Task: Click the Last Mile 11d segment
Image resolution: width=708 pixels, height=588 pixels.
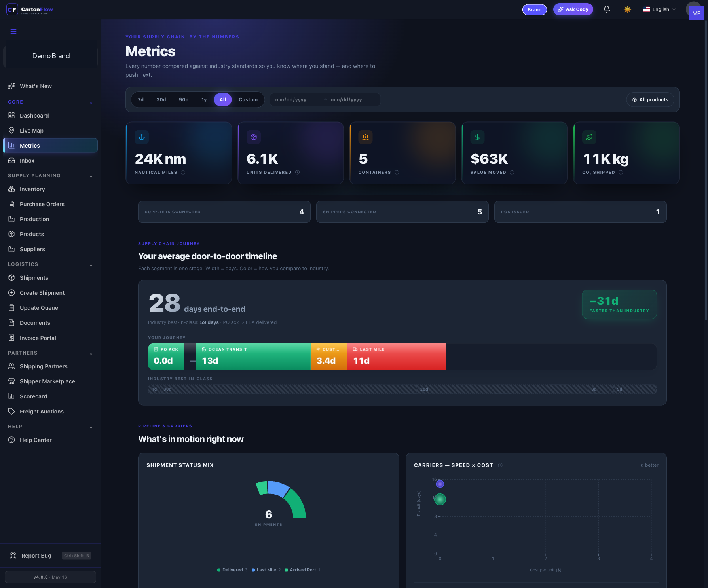Action: [397, 357]
